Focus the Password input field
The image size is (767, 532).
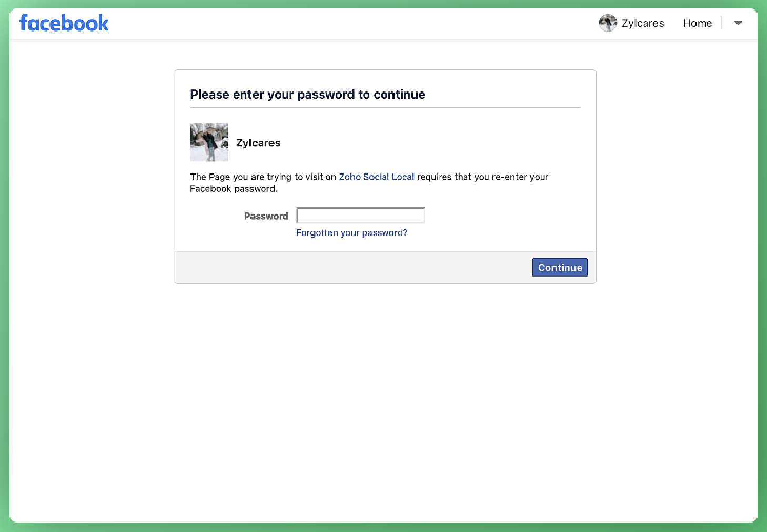coord(360,215)
